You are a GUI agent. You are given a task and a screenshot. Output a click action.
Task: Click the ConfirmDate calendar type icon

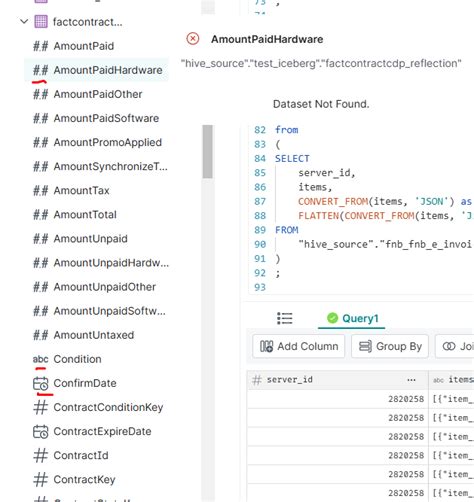[x=41, y=383]
